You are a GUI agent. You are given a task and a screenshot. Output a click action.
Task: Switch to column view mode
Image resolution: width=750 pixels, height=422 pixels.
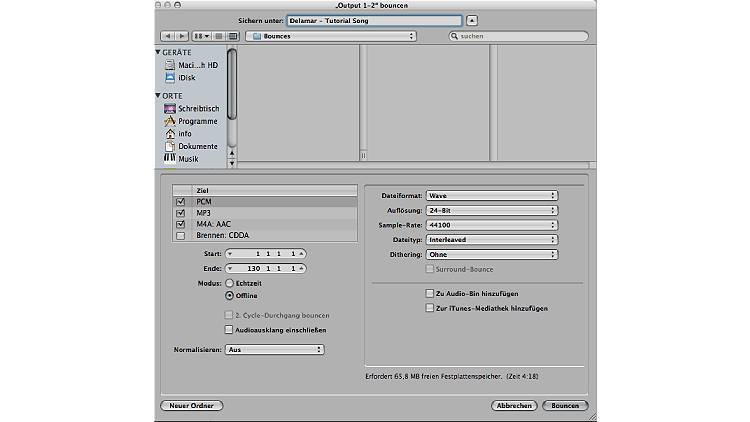pyautogui.click(x=233, y=36)
